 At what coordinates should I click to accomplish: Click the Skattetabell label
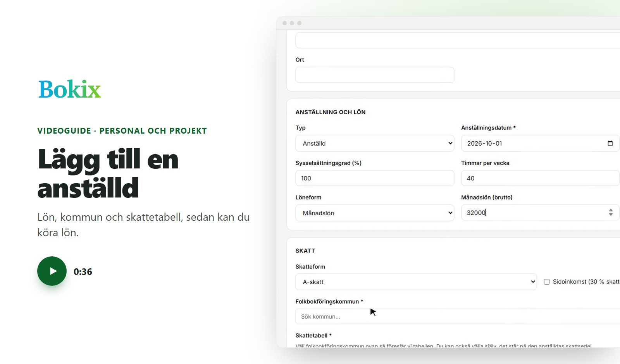[313, 336]
